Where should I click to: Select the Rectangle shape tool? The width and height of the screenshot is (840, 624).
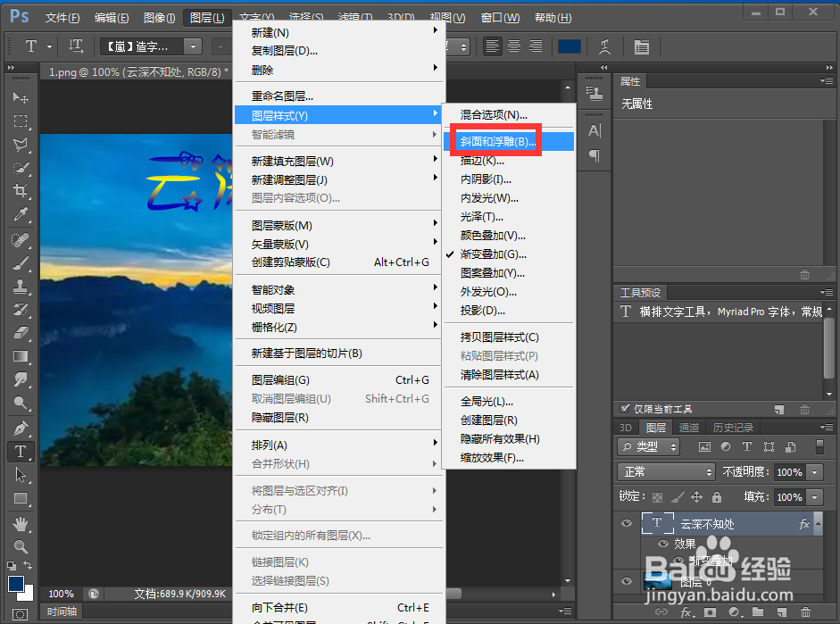[x=21, y=499]
